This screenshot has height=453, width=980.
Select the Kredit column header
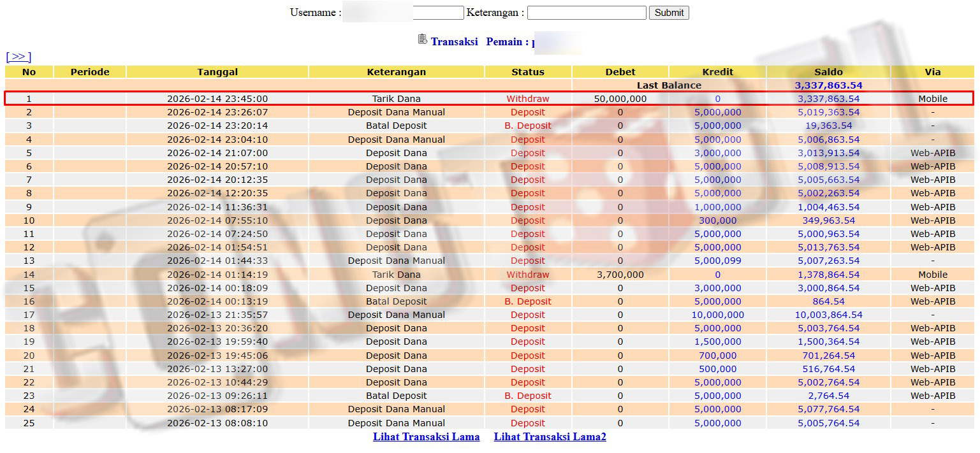pyautogui.click(x=717, y=72)
